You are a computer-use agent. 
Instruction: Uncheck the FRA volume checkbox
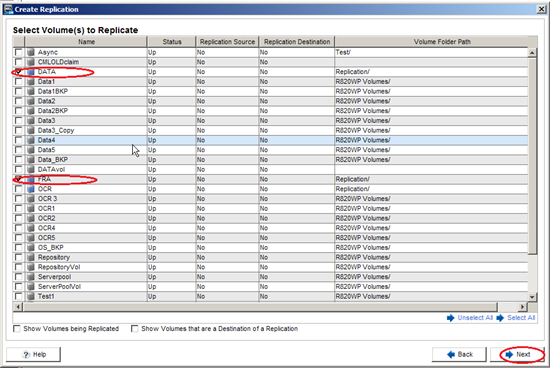(x=18, y=179)
